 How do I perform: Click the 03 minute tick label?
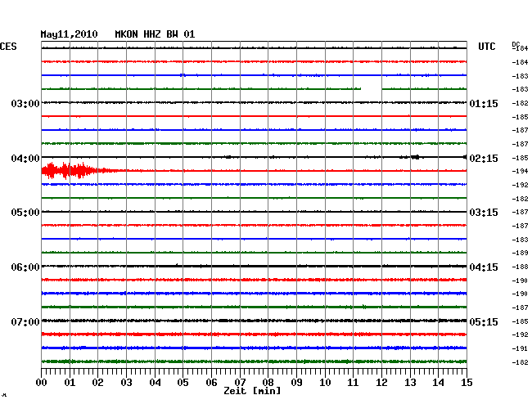tap(126, 383)
